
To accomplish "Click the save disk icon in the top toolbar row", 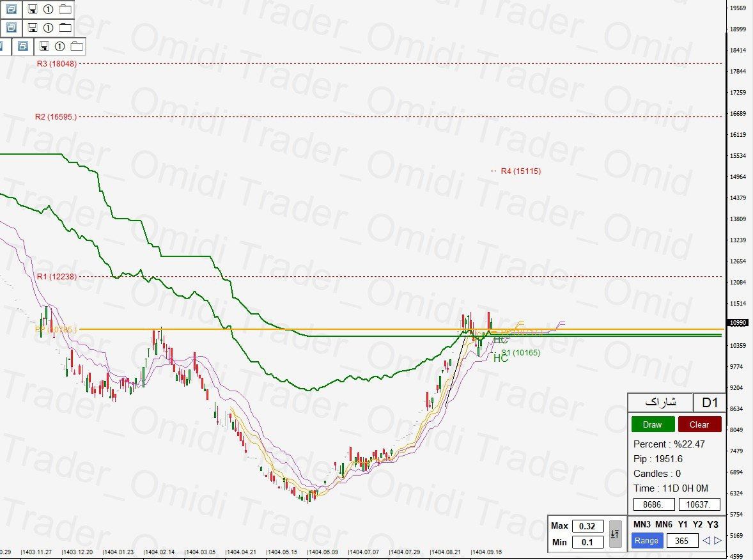I will coord(32,10).
